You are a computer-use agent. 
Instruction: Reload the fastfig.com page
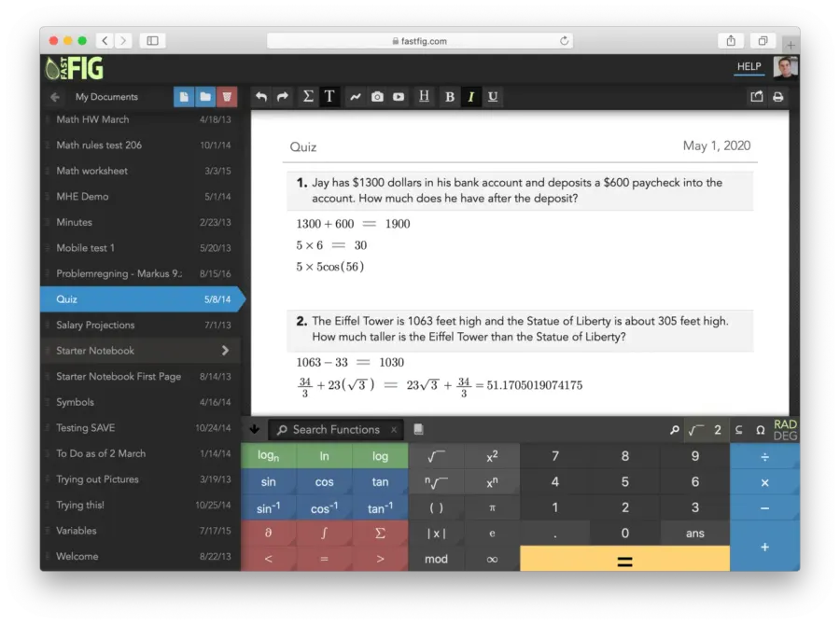click(564, 41)
